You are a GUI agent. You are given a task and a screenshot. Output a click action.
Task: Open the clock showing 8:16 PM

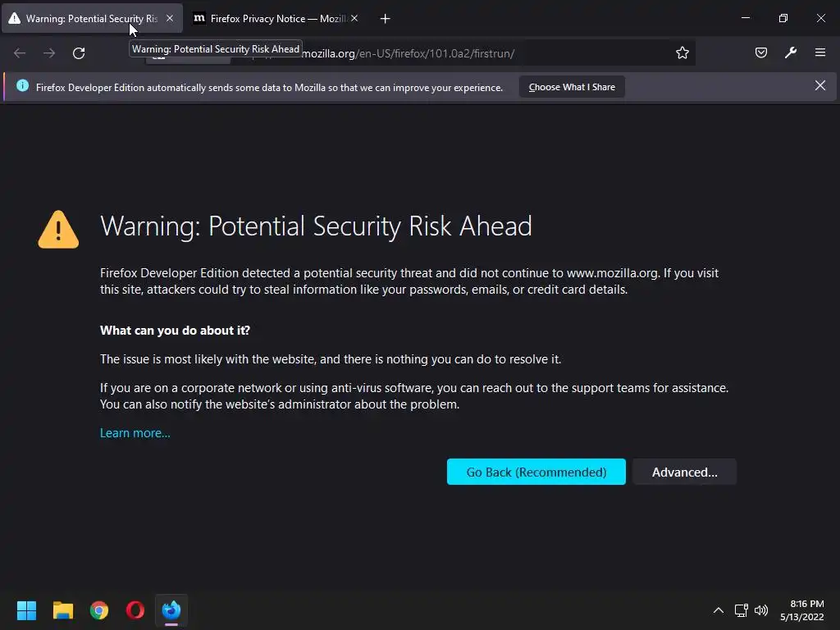click(x=802, y=610)
